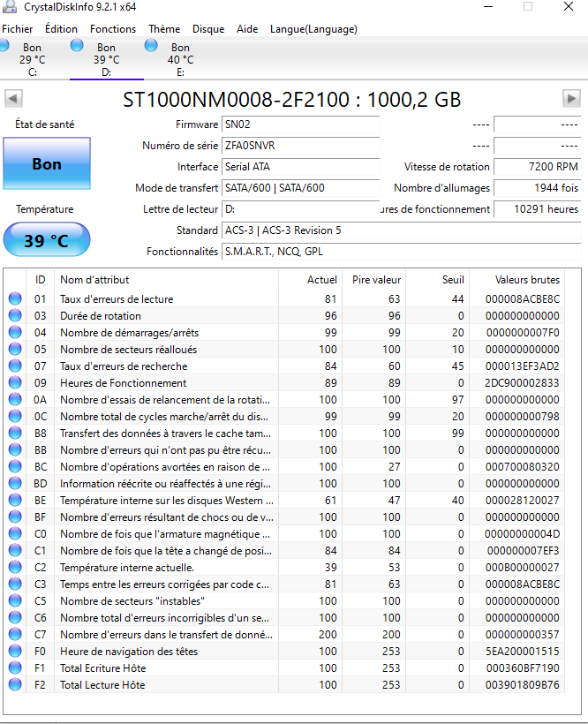Viewport: 588px width, 724px height.
Task: Open the Aide menu
Action: [x=247, y=29]
